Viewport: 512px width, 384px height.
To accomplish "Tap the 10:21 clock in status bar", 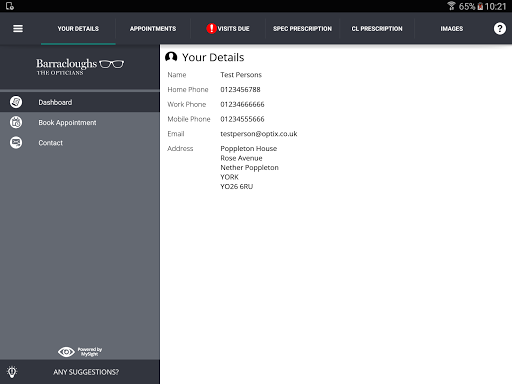I will [495, 6].
